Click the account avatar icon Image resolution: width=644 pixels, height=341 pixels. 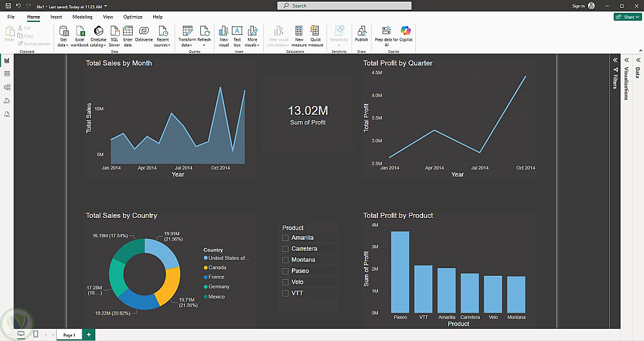point(591,6)
